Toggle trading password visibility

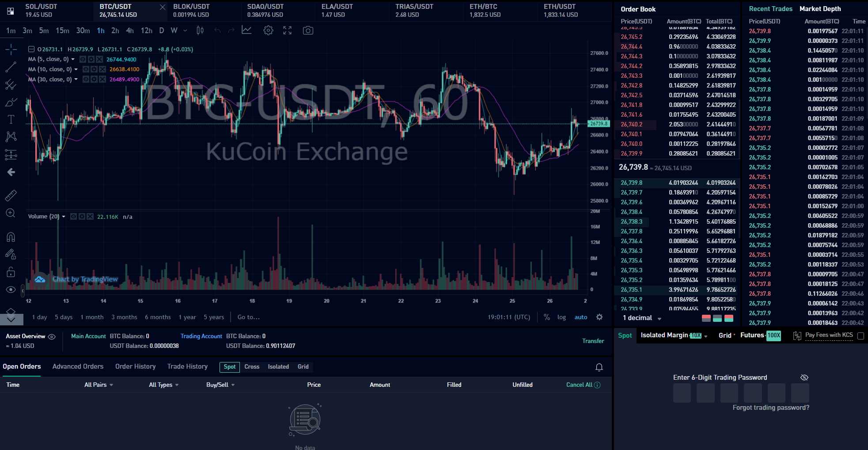804,378
